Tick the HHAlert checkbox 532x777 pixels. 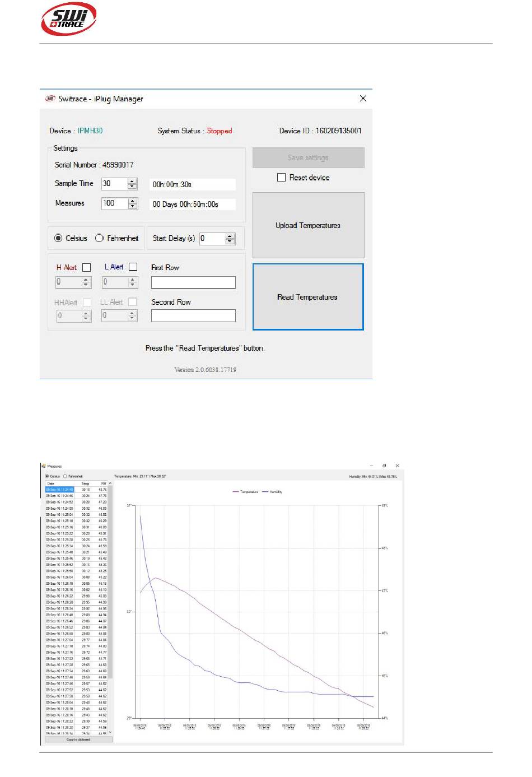tap(87, 302)
